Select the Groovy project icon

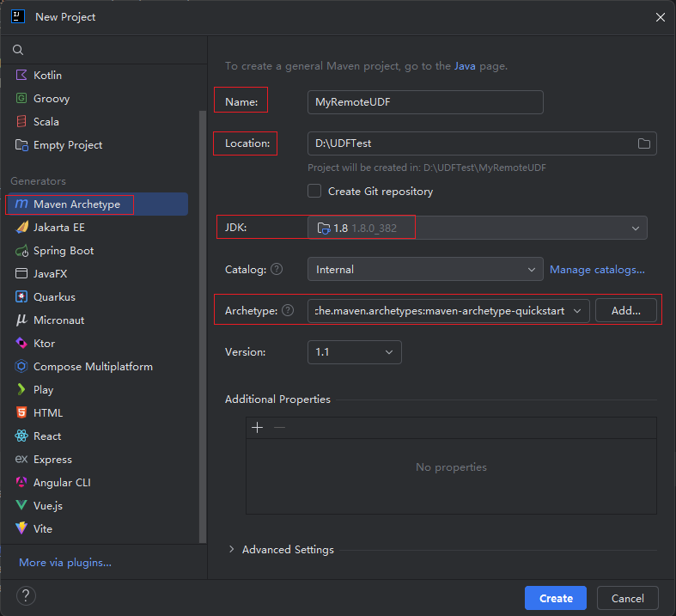(x=21, y=98)
